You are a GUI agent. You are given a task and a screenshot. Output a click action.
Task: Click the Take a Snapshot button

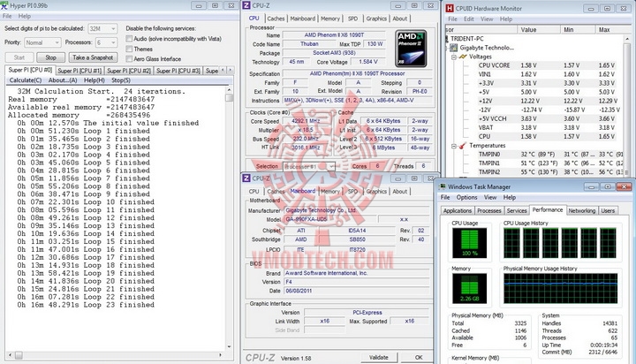(93, 57)
